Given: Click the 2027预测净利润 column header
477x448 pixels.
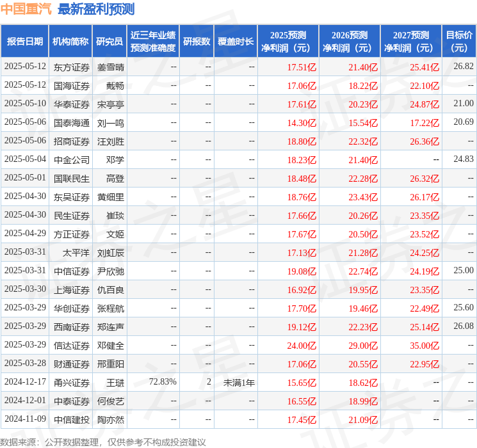Looking at the screenshot, I should (411, 42).
